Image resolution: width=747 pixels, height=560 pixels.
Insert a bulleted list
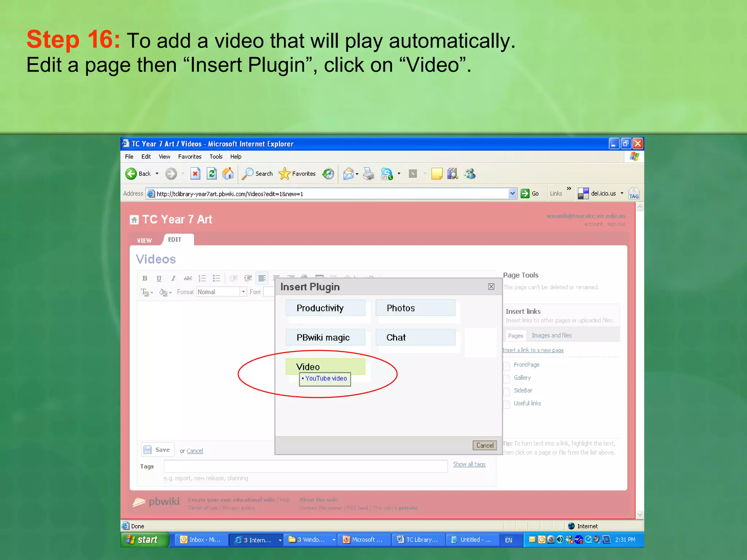click(216, 279)
